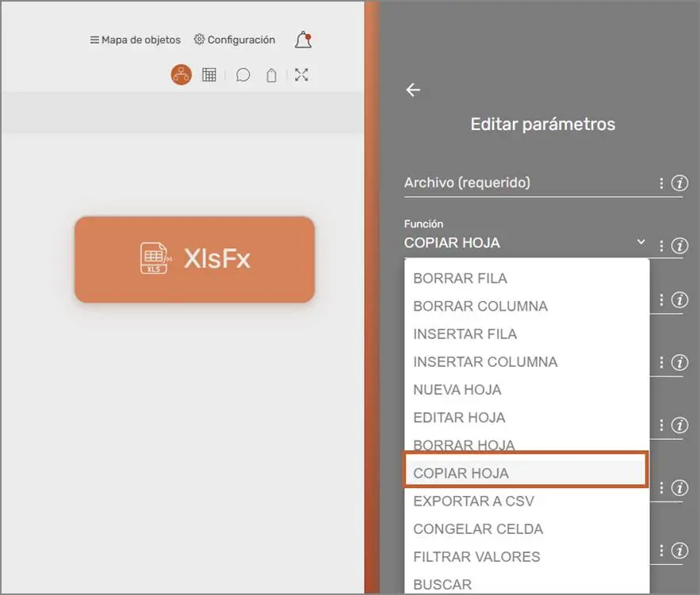
Task: Click options dots beside FILTRAR VALORES row
Action: pos(661,551)
